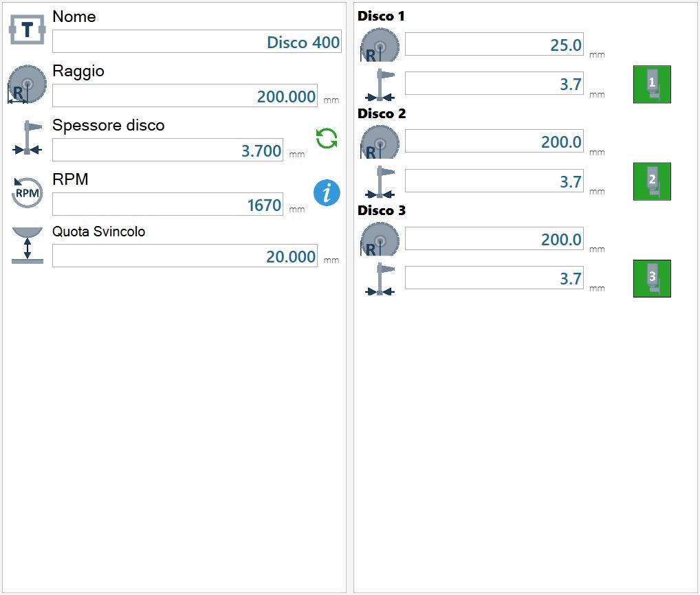Image resolution: width=700 pixels, height=595 pixels.
Task: Edit Disco 3 thickness field showing 3.7
Action: click(494, 278)
